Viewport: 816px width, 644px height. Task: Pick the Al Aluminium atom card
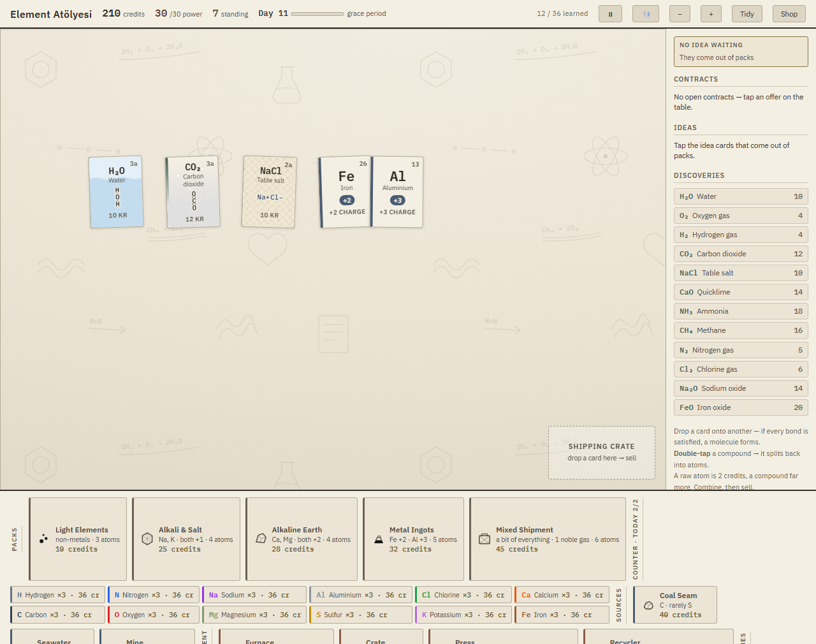coord(398,192)
